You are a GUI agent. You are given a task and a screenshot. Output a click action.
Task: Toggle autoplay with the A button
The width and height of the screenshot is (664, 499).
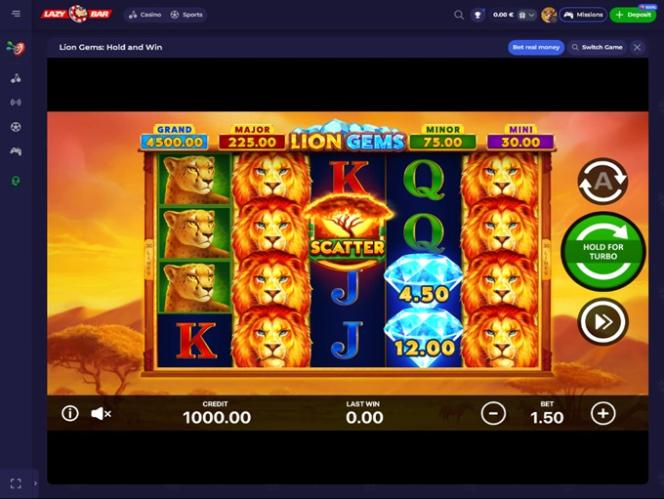coord(603,182)
